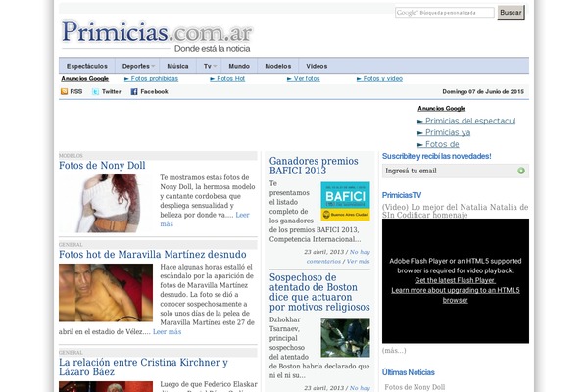Open the Fotos prohibidas ad link
588x392 pixels.
coord(151,78)
